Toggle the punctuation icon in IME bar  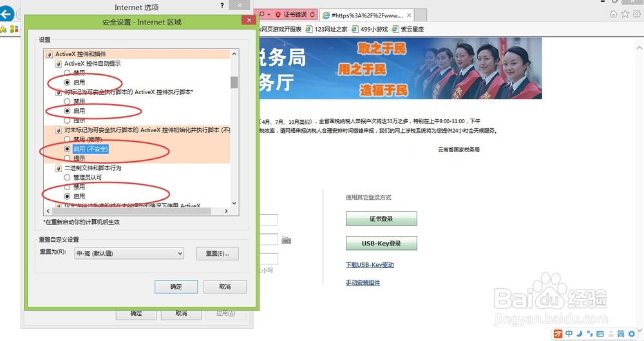pyautogui.click(x=590, y=334)
